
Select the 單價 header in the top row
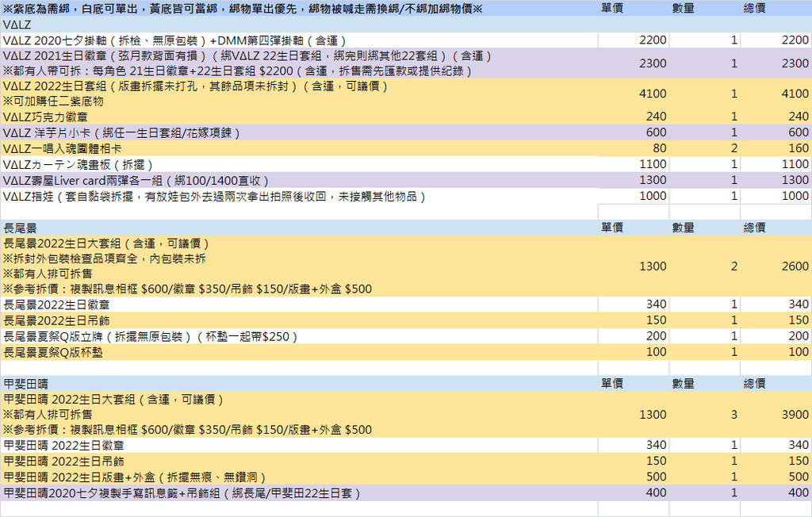(612, 8)
